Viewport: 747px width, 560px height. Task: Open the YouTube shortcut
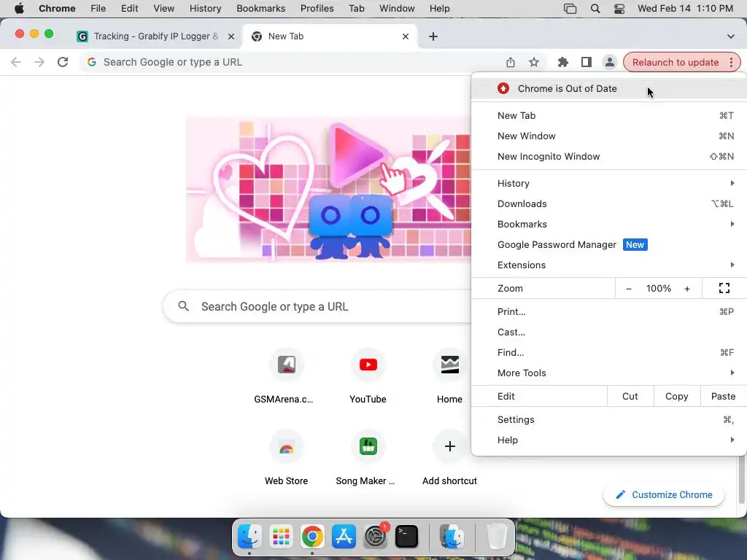click(368, 365)
